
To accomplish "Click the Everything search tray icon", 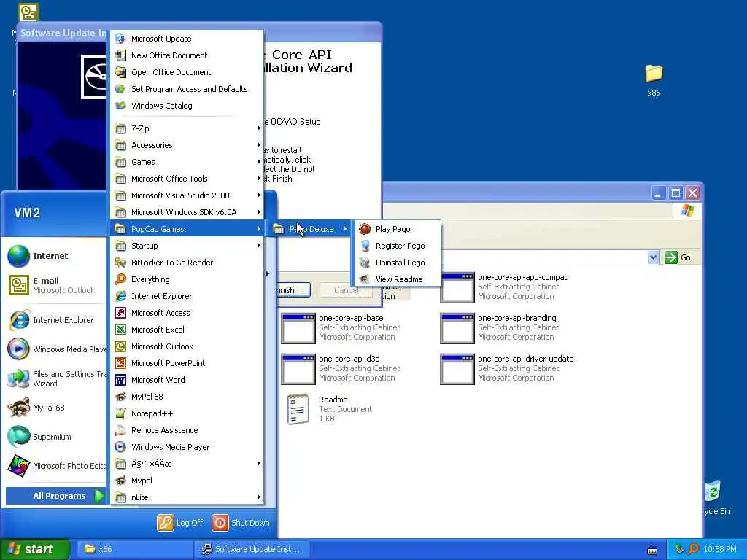I will [693, 549].
